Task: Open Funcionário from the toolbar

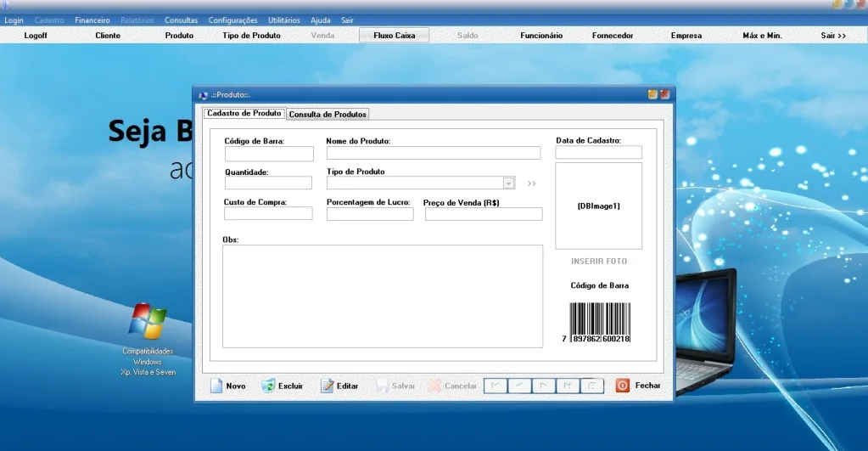Action: [541, 36]
